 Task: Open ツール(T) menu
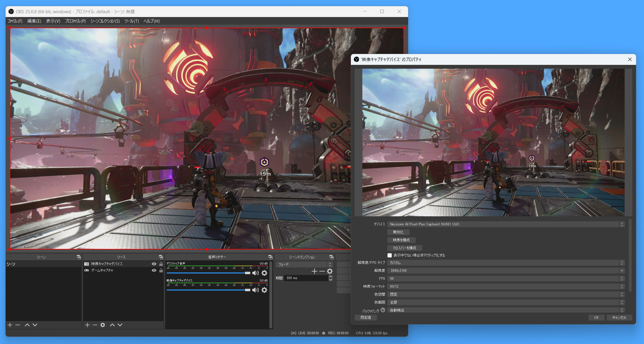click(x=131, y=21)
